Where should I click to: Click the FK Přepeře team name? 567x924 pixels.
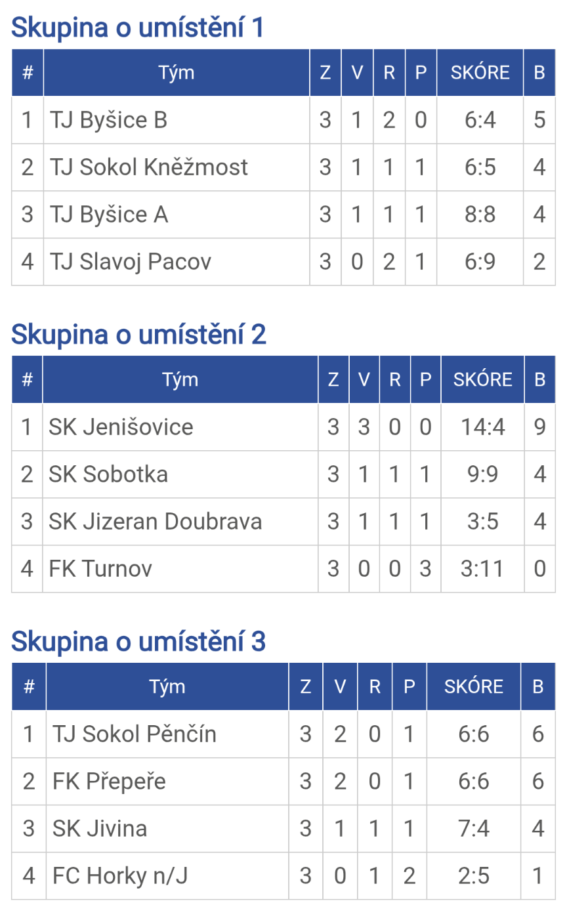[109, 782]
